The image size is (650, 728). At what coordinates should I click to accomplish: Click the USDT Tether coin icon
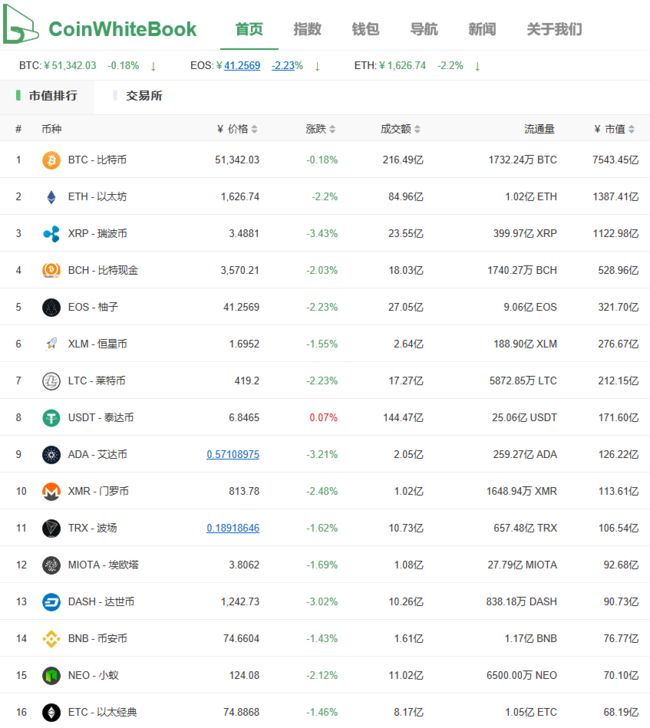pyautogui.click(x=51, y=418)
